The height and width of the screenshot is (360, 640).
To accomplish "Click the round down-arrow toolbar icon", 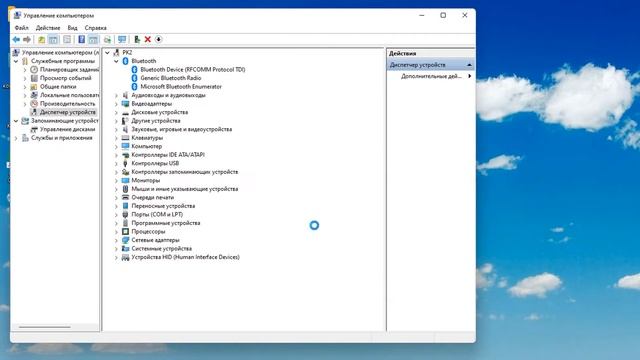I will point(159,40).
